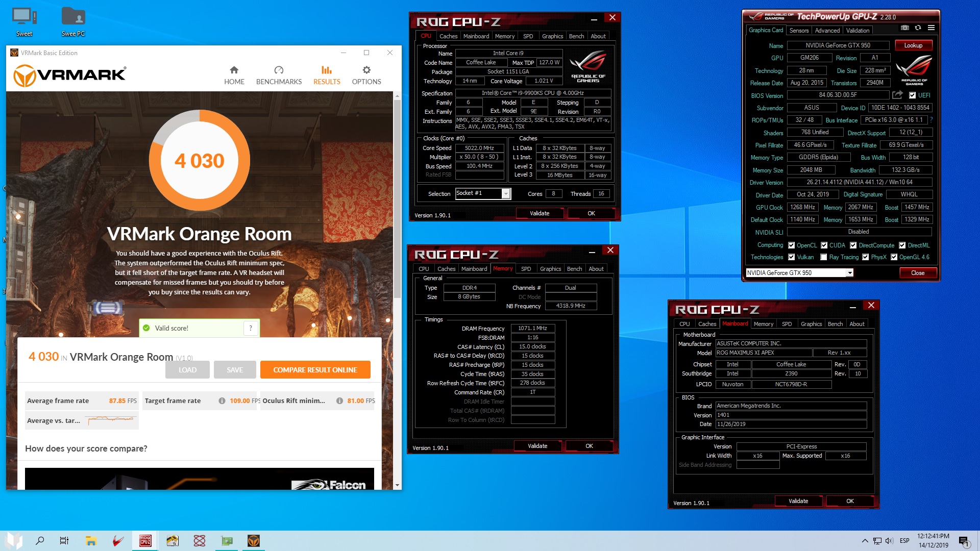Click Lookup button in GPU-Z

click(913, 45)
